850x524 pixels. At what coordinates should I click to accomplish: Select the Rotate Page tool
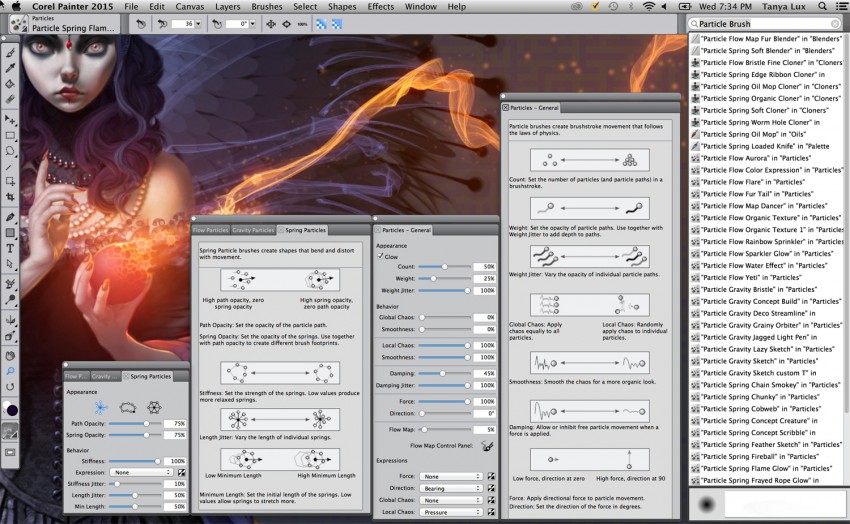pyautogui.click(x=10, y=387)
